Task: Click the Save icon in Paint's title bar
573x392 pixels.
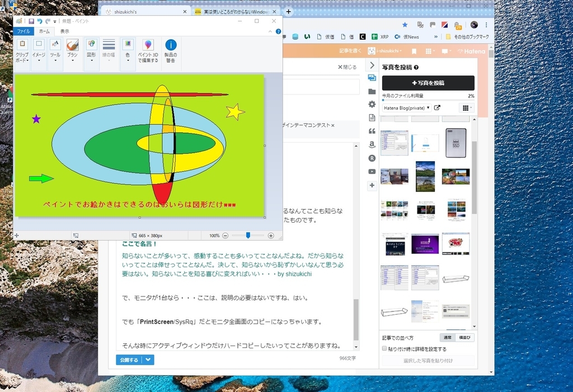Action: [x=30, y=21]
